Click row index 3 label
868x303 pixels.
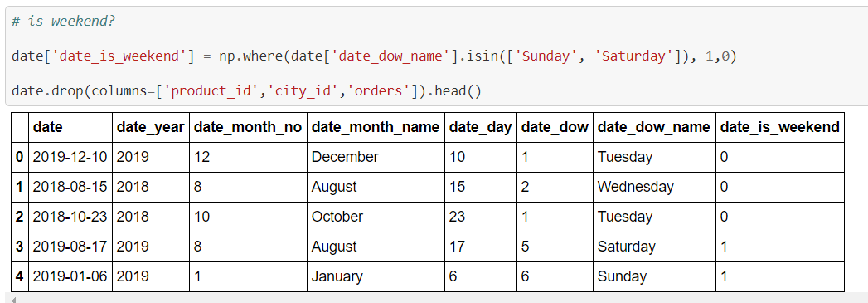point(20,247)
